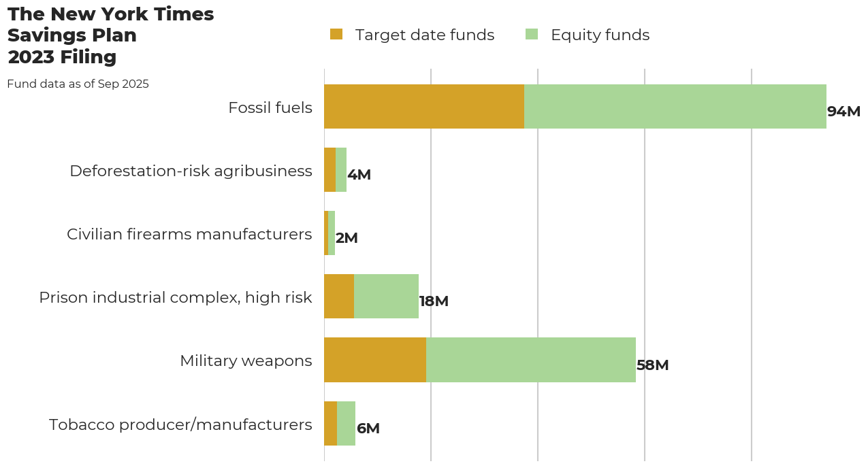Viewport: 868px width, 468px height.
Task: Select the Deforestation-risk agribusiness axis label
Action: coord(191,171)
